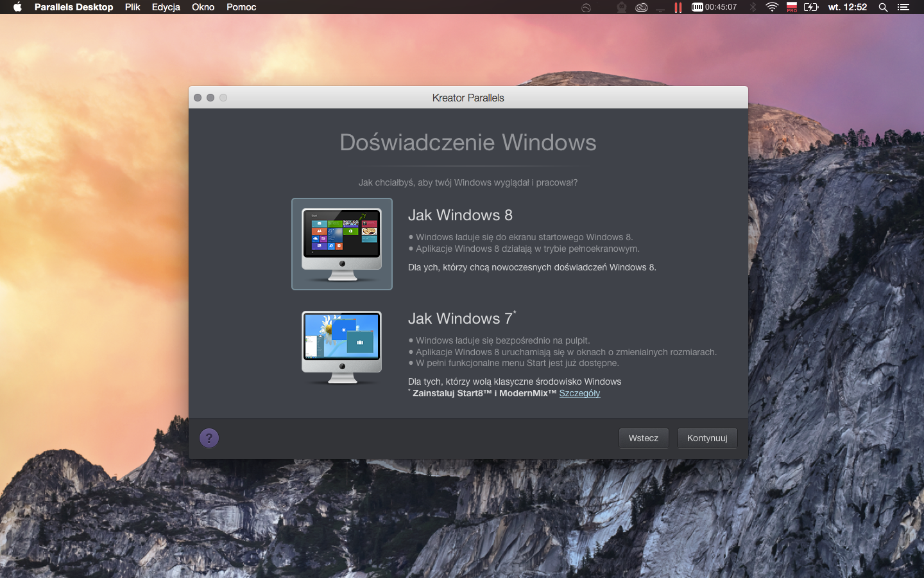The height and width of the screenshot is (578, 924).
Task: Open the battery status menu
Action: click(811, 7)
